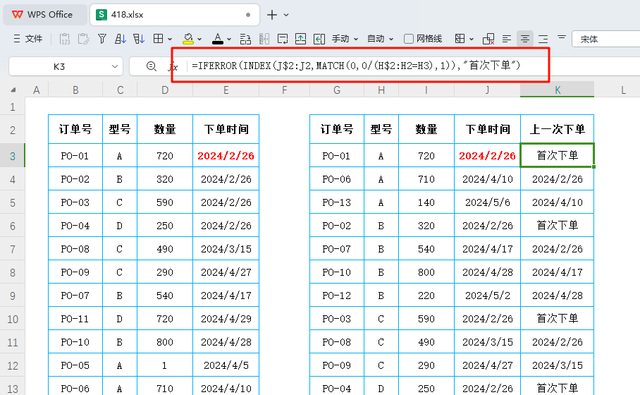640x395 pixels.
Task: Open the fill color dropdown arrow
Action: (x=200, y=39)
